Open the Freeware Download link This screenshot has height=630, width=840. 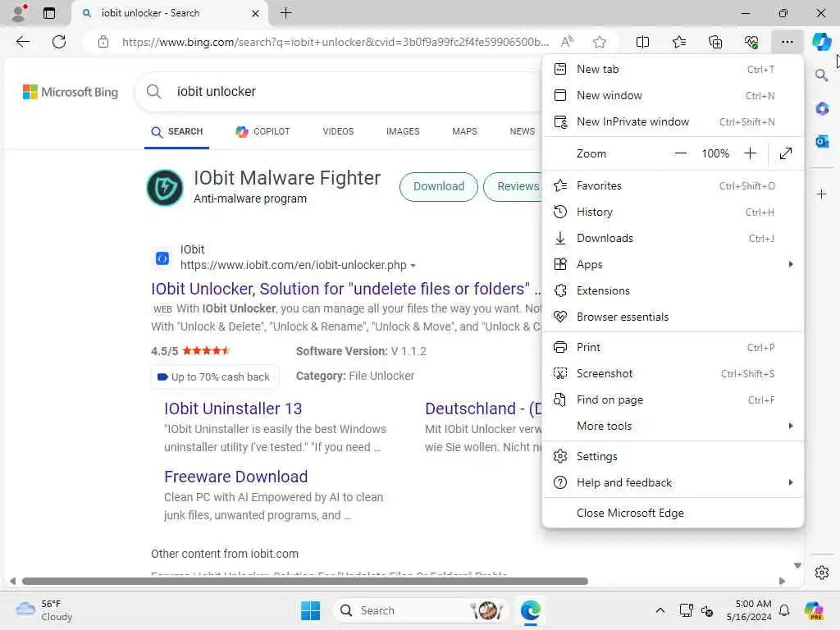pyautogui.click(x=236, y=477)
